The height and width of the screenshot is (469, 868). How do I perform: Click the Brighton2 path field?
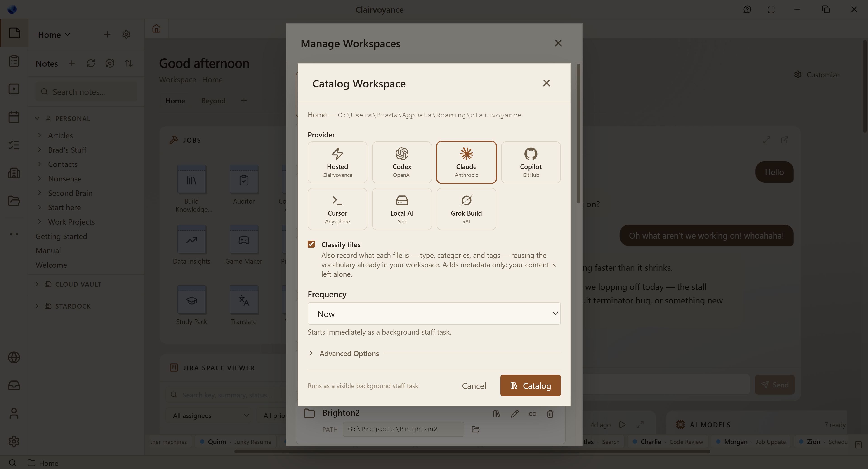click(403, 429)
